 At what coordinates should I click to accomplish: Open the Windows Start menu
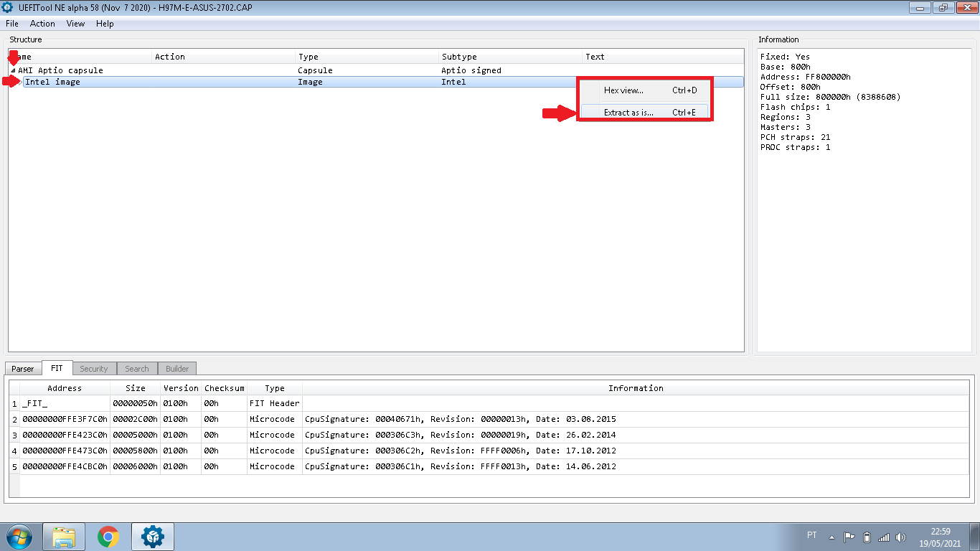coord(18,537)
